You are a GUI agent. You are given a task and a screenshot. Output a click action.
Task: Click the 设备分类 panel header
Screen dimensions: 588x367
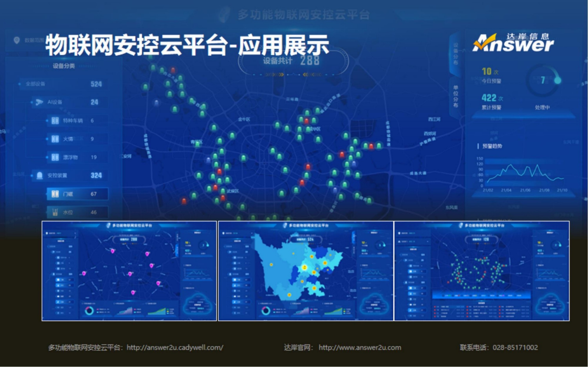click(64, 66)
